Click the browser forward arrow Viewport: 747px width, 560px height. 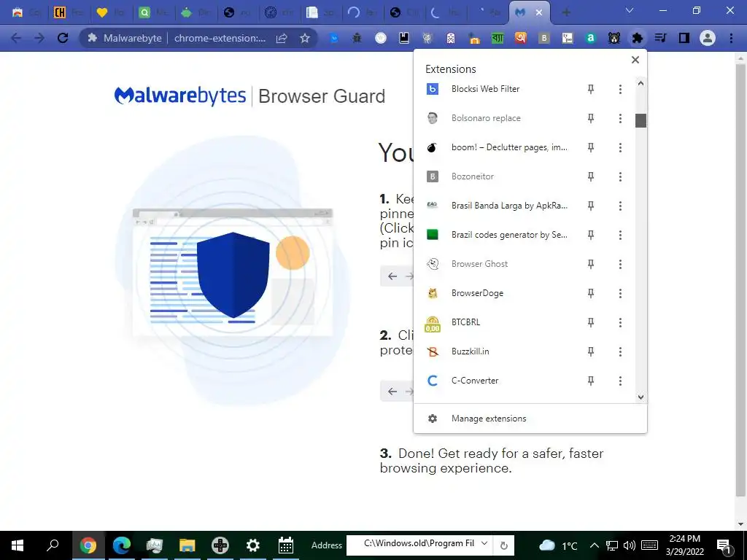39,38
